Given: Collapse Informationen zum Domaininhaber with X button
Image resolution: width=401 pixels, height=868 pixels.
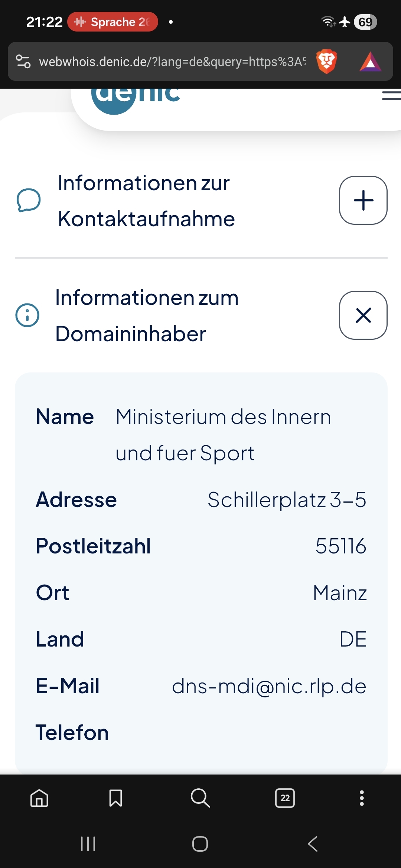Looking at the screenshot, I should pos(363,315).
